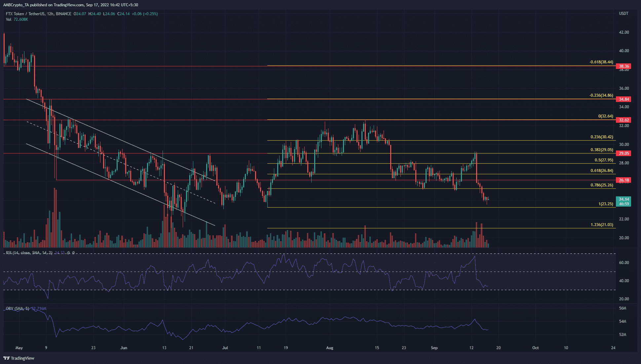The width and height of the screenshot is (641, 364).
Task: Click the red 32.62 price tag
Action: [x=623, y=120]
